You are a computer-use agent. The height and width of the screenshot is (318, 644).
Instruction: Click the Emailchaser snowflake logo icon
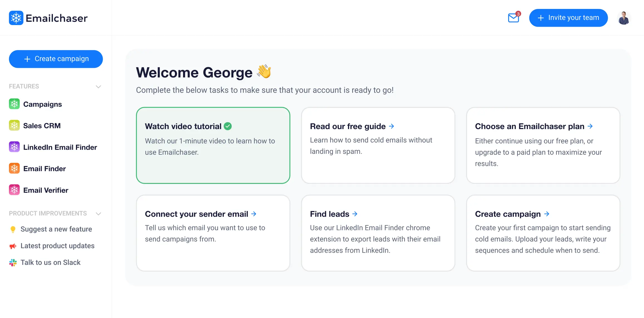pos(16,18)
